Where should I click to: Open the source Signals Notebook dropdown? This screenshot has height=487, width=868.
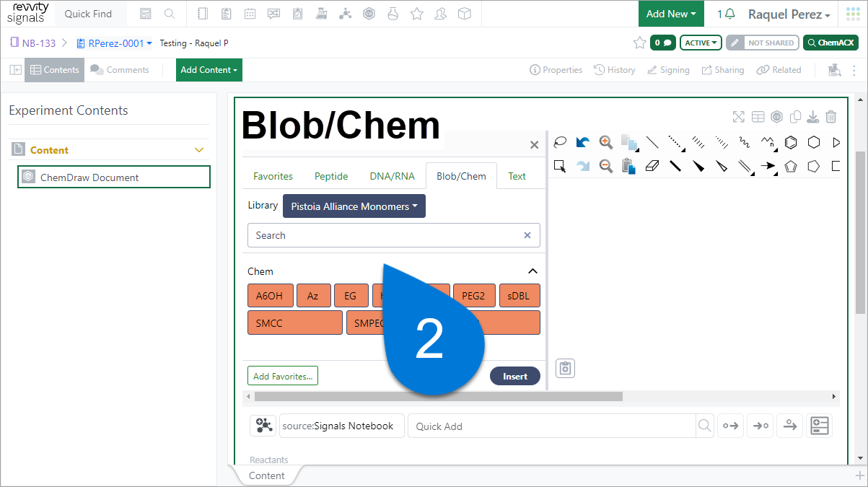pyautogui.click(x=342, y=426)
